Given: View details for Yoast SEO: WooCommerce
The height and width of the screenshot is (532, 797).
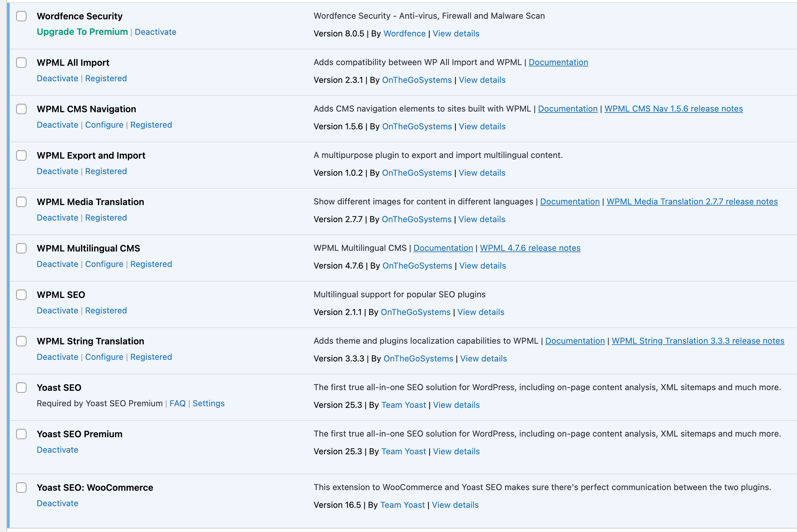Looking at the screenshot, I should 455,505.
